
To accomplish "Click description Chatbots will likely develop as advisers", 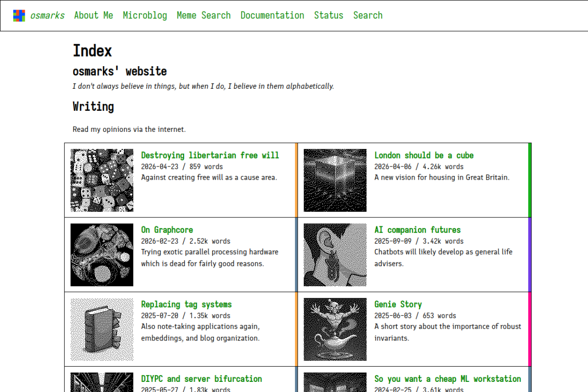I will [x=443, y=258].
